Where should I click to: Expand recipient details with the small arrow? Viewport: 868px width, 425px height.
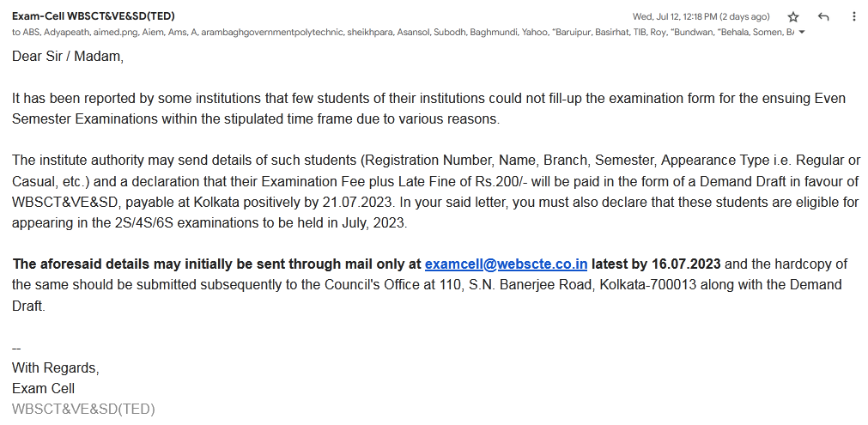click(x=802, y=32)
